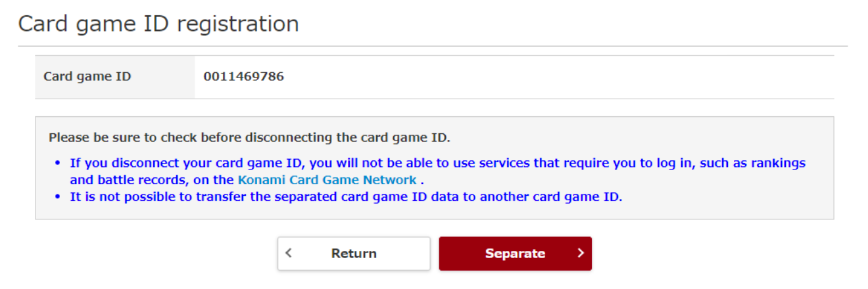Click the red Separate button
Viewport: 868px width, 289px height.
(x=515, y=254)
